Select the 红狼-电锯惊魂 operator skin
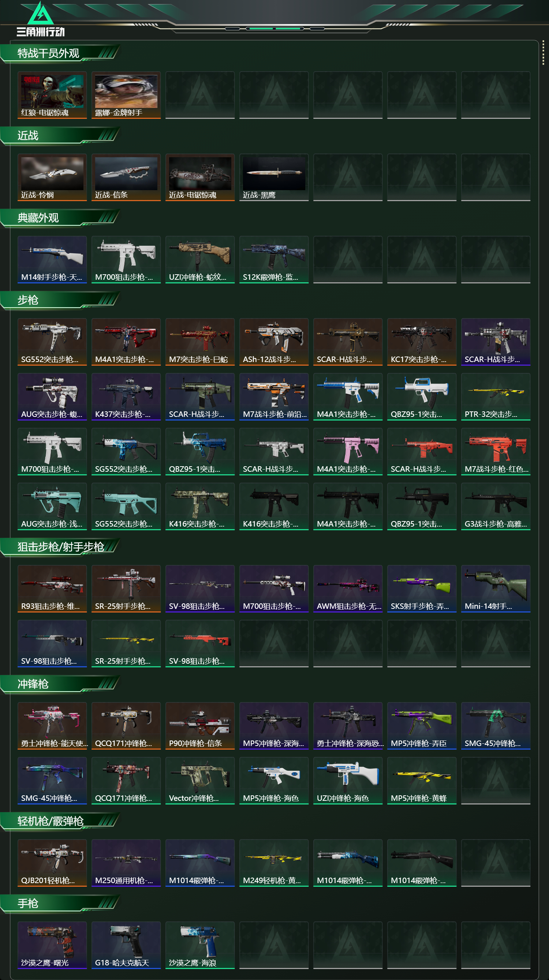This screenshot has width=549, height=980. tap(52, 95)
